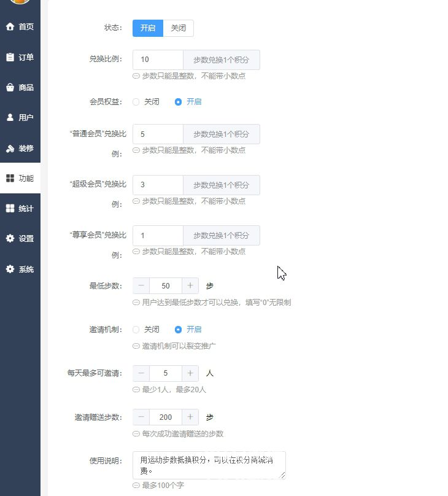Click hint icon before 最多100个字
Image resolution: width=448 pixels, height=496 pixels.
(x=136, y=485)
